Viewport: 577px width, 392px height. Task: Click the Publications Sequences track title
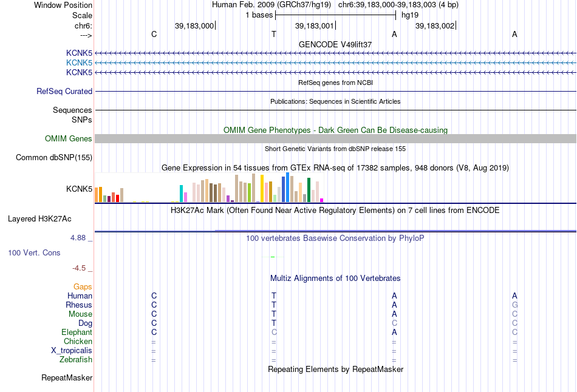(x=335, y=101)
